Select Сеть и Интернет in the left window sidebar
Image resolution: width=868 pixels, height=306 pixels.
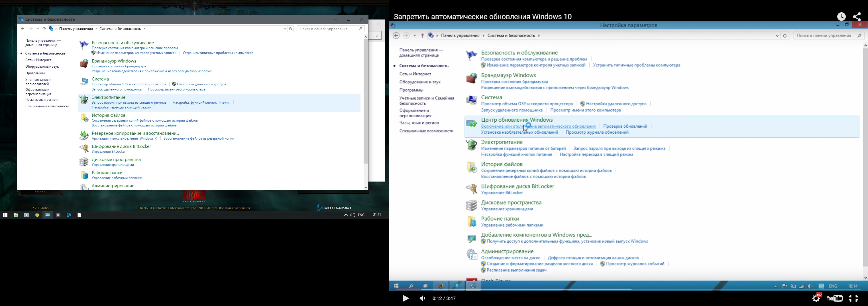(x=38, y=60)
